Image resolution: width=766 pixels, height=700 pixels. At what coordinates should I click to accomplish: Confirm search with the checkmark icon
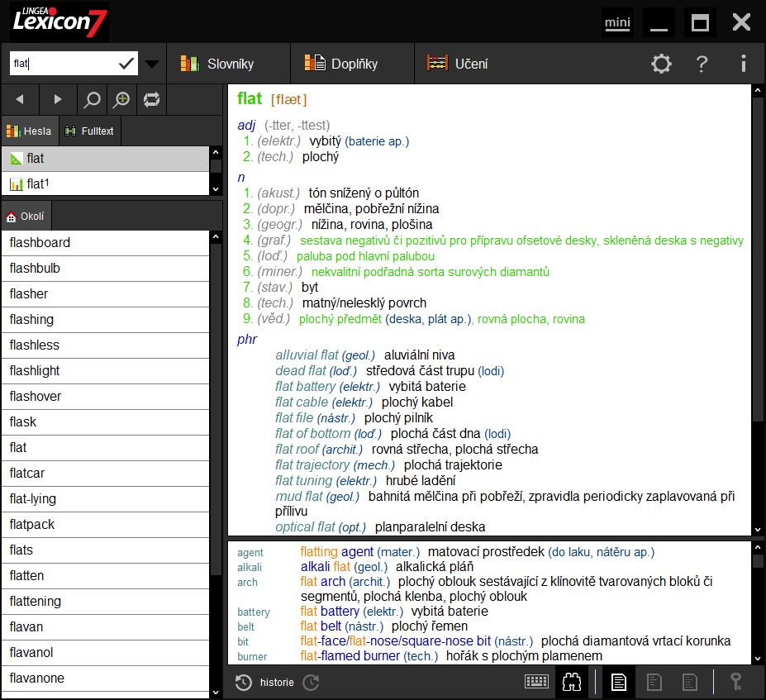click(x=126, y=64)
